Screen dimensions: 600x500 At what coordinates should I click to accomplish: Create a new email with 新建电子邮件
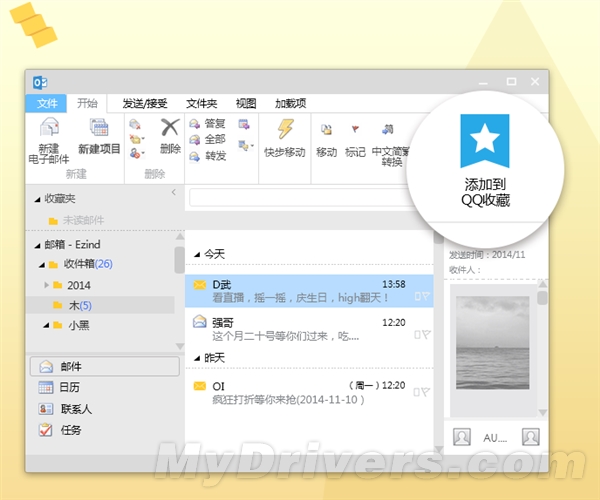tap(49, 140)
